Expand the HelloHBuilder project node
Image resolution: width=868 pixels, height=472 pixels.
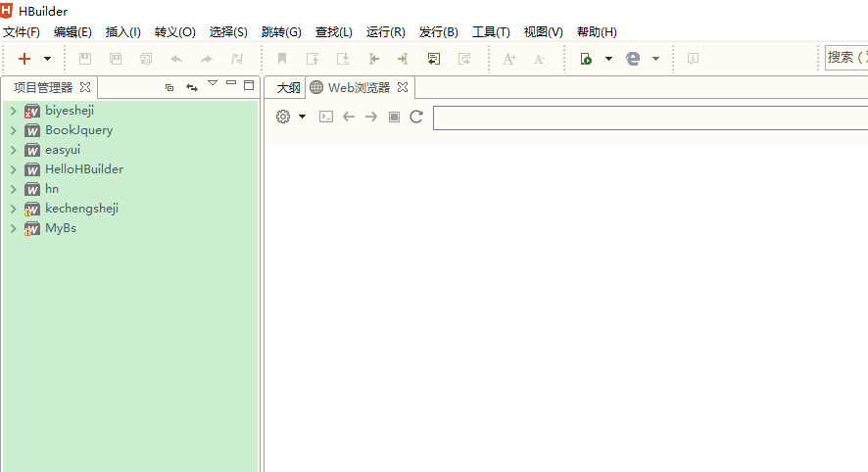pyautogui.click(x=13, y=169)
